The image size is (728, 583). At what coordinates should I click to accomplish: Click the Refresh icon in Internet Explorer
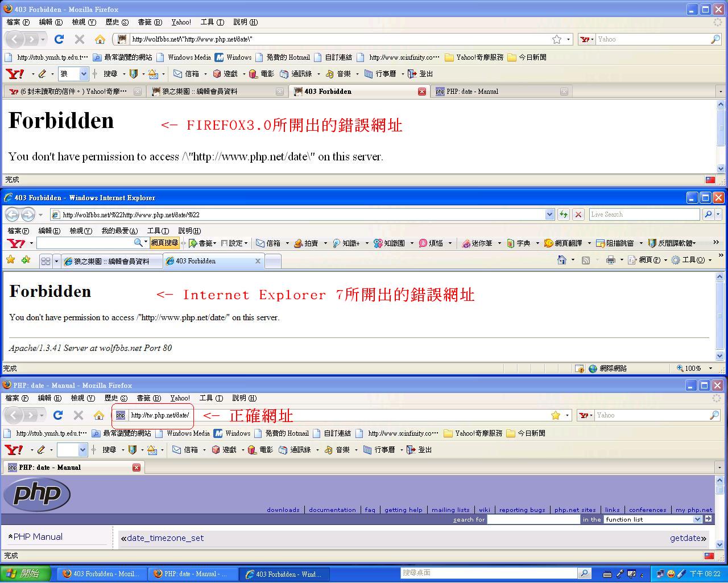(x=564, y=214)
